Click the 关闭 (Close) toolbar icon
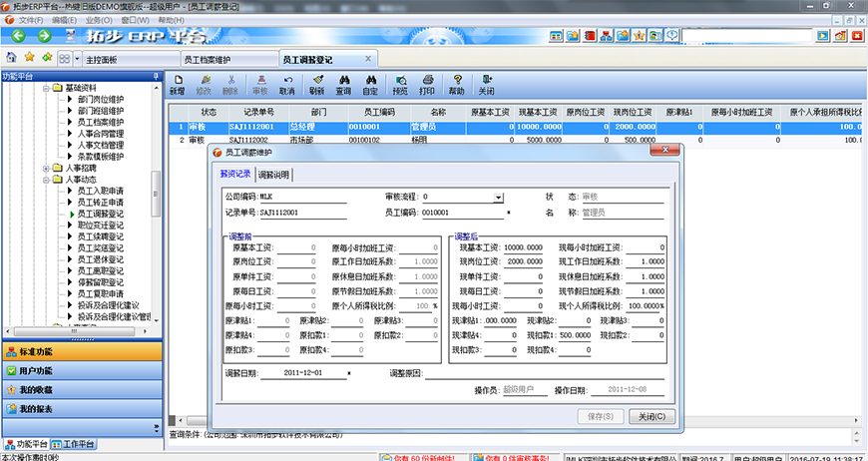This screenshot has height=461, width=868. (x=486, y=85)
